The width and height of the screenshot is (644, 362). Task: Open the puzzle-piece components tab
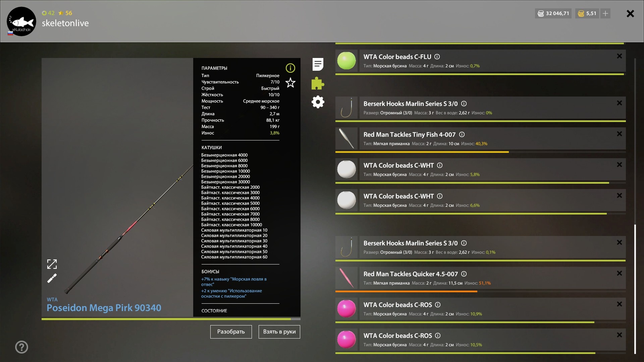pos(318,83)
